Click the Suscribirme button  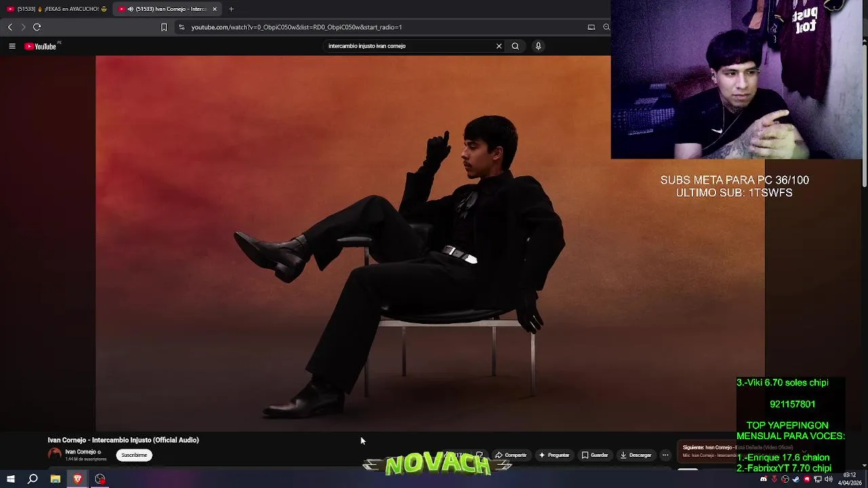pyautogui.click(x=134, y=455)
